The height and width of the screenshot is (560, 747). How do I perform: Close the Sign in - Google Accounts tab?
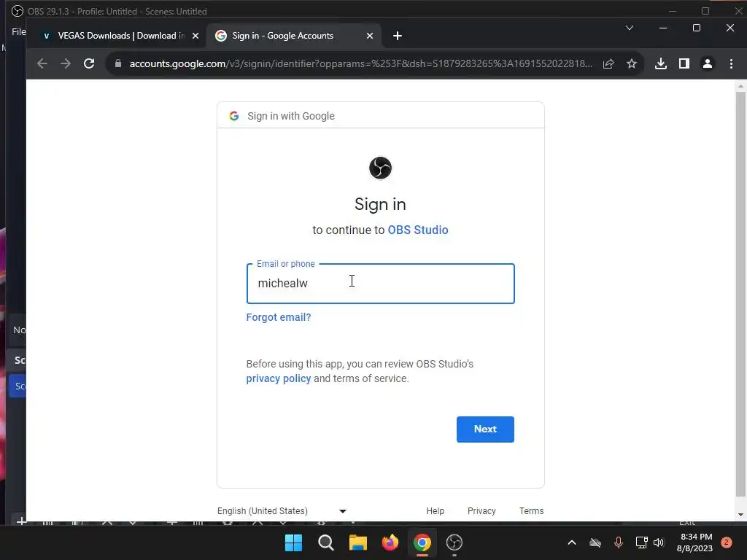(370, 36)
